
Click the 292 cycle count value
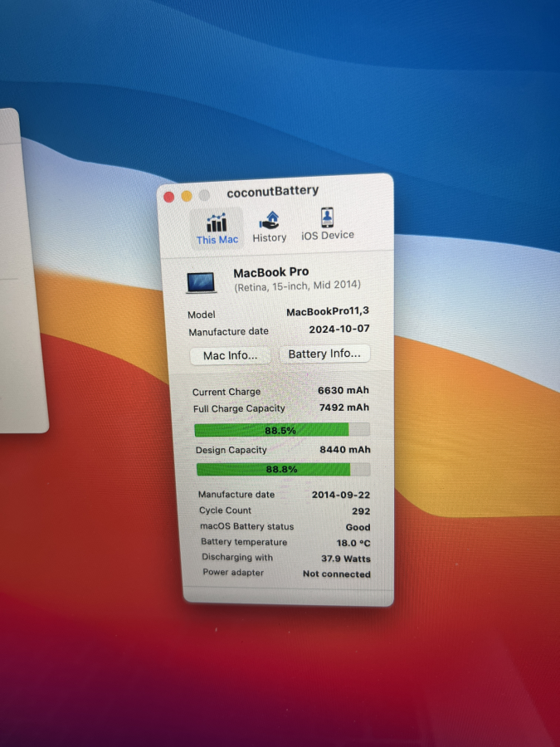click(x=361, y=511)
